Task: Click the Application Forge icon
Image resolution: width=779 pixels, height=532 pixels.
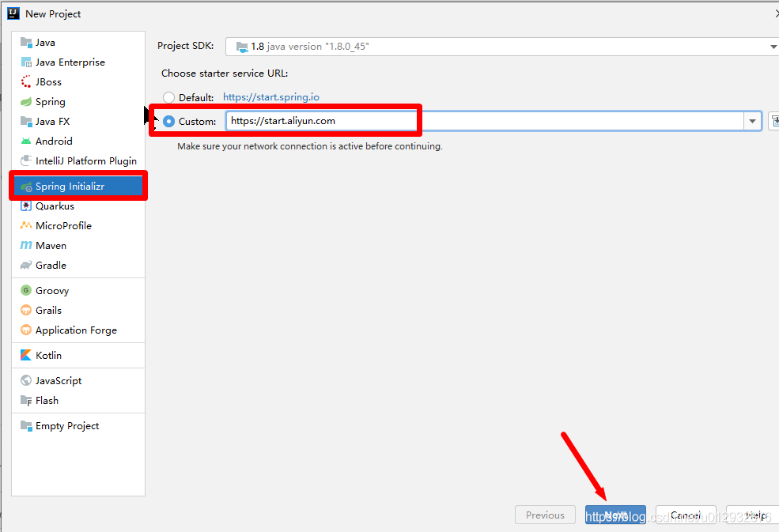Action: click(x=26, y=330)
